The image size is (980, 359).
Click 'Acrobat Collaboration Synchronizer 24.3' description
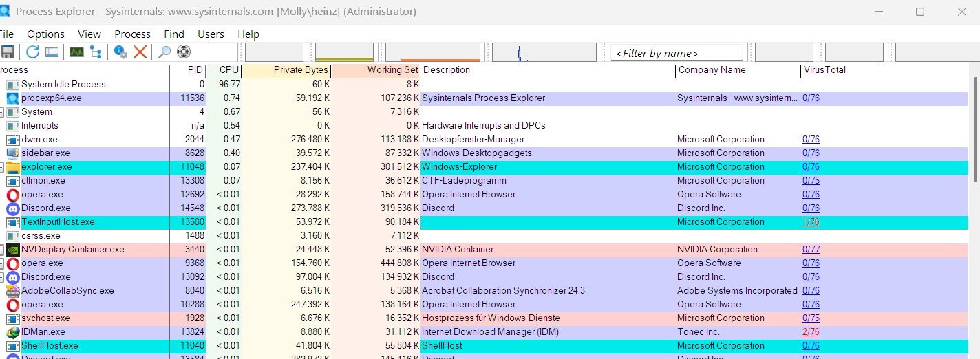point(503,291)
